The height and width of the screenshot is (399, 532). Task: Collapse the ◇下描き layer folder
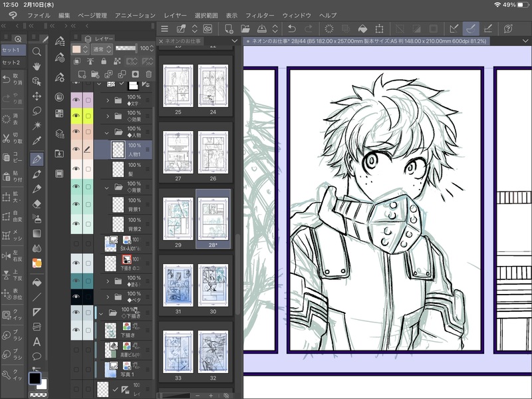[x=101, y=313]
